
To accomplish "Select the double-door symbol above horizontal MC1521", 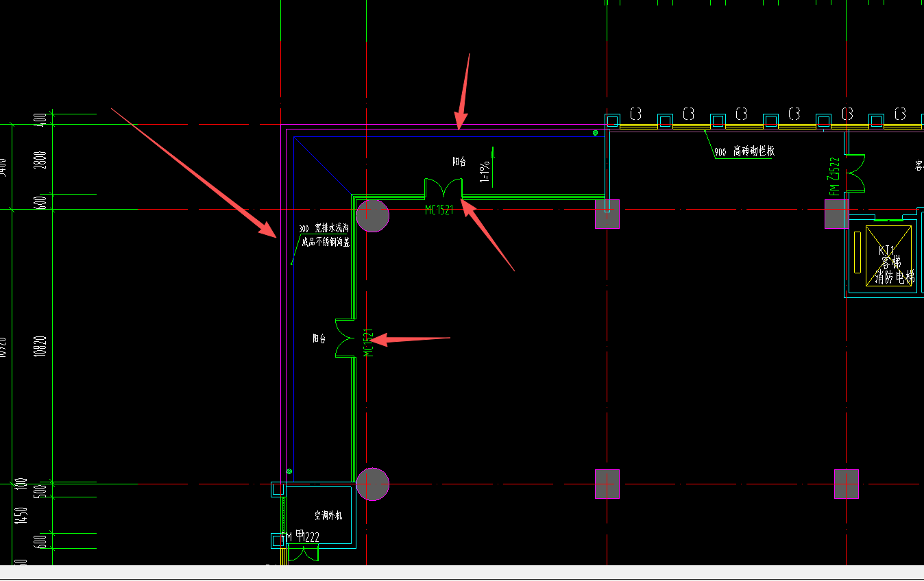I will [x=443, y=187].
